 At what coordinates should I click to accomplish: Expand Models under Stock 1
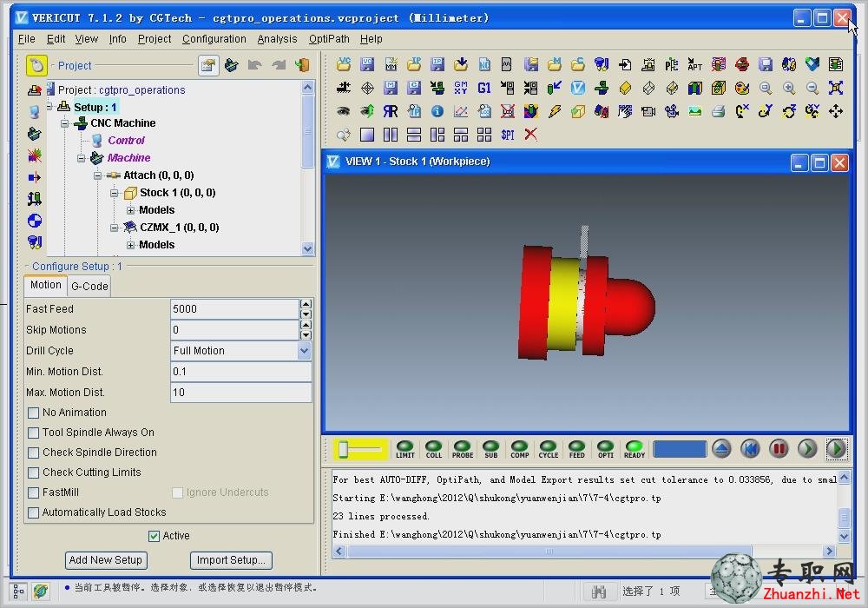(x=131, y=210)
